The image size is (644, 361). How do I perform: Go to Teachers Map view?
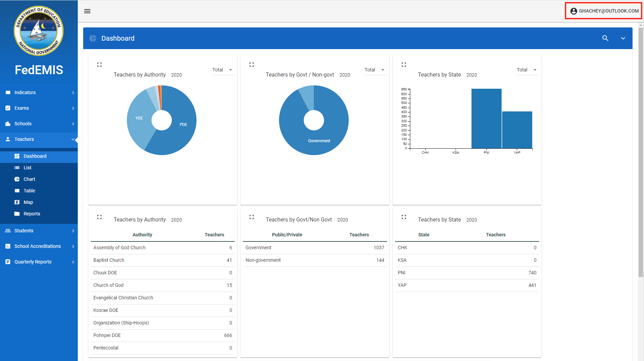28,202
